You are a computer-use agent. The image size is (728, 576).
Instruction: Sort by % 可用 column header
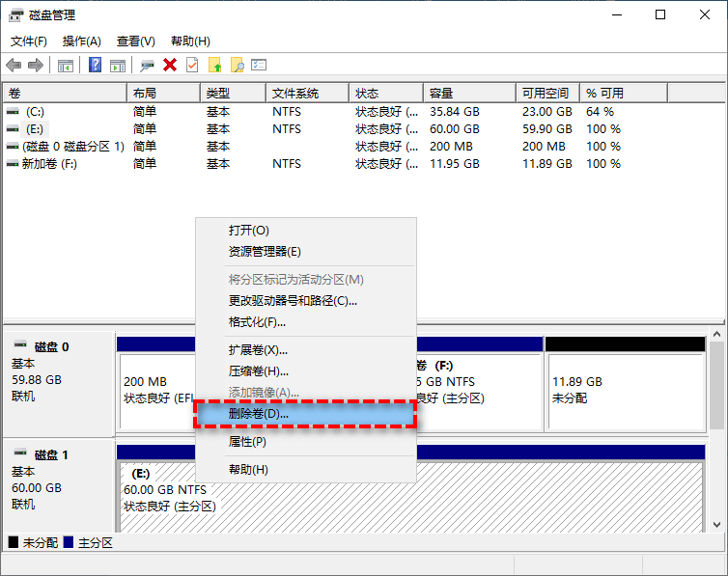(x=624, y=94)
